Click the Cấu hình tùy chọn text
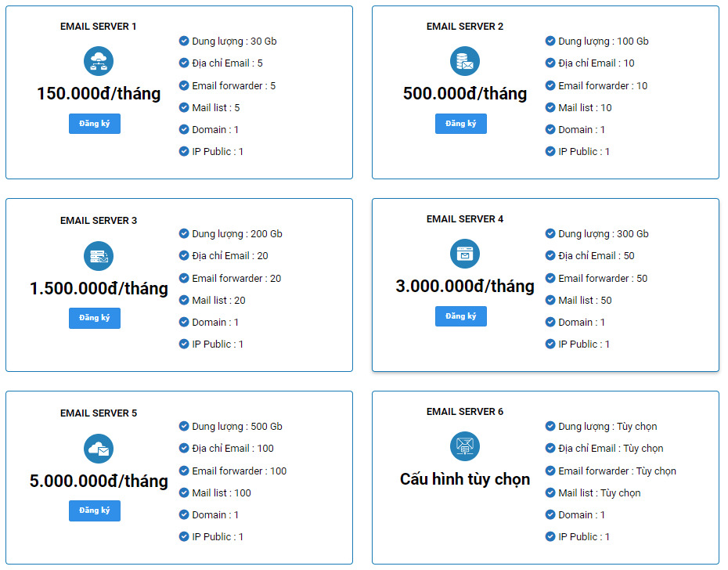Viewport: 728px width, 570px height. [x=465, y=479]
